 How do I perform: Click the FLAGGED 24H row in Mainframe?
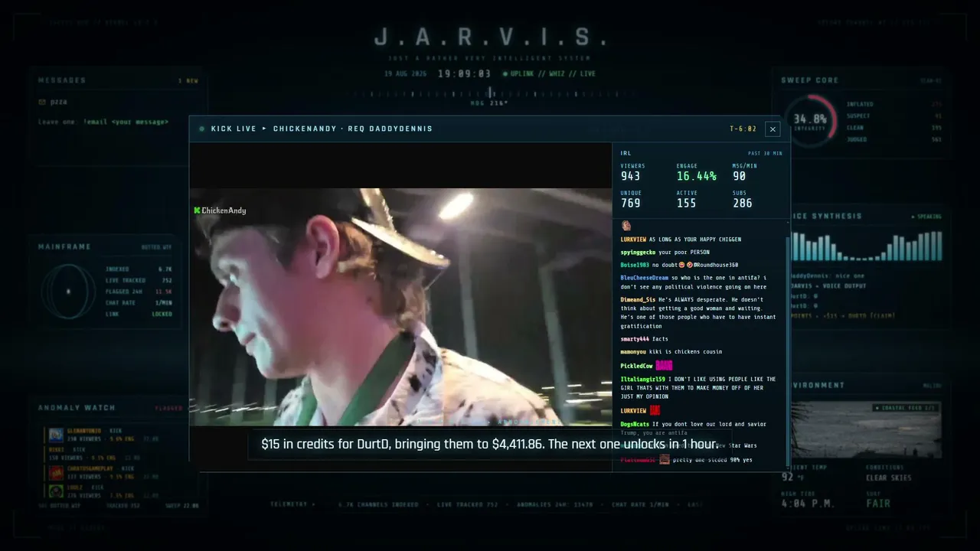(x=139, y=292)
